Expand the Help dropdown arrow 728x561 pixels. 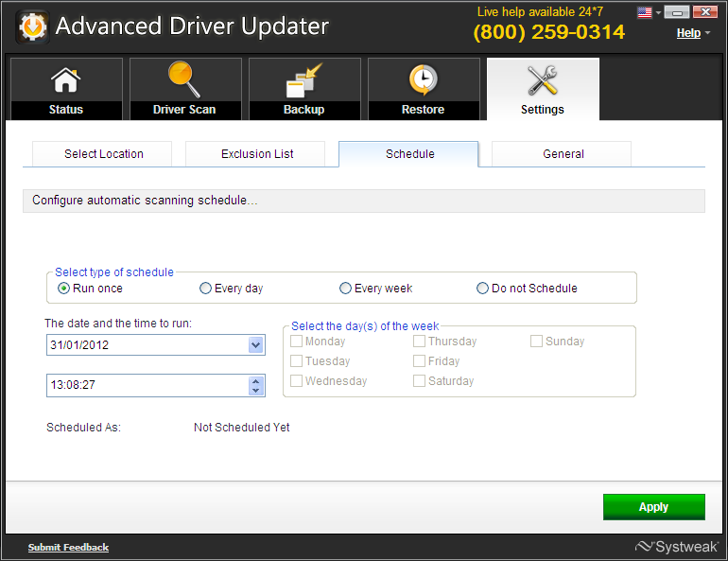point(707,33)
